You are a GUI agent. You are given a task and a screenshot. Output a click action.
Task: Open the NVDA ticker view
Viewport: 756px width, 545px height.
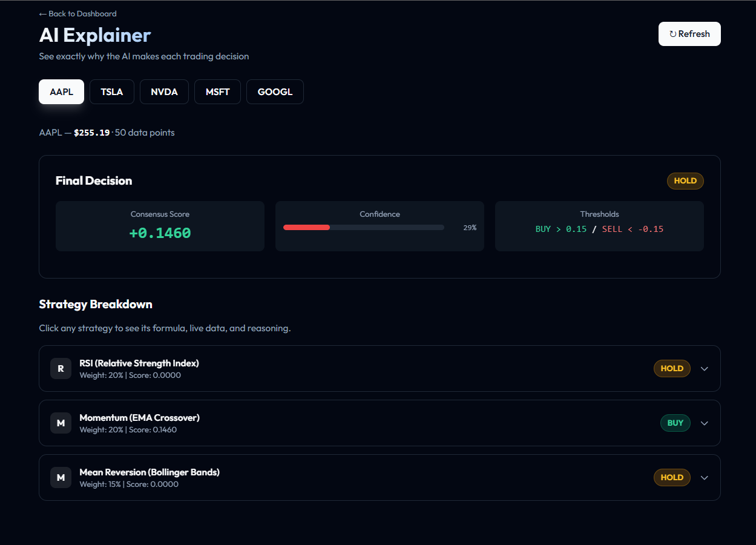[164, 91]
